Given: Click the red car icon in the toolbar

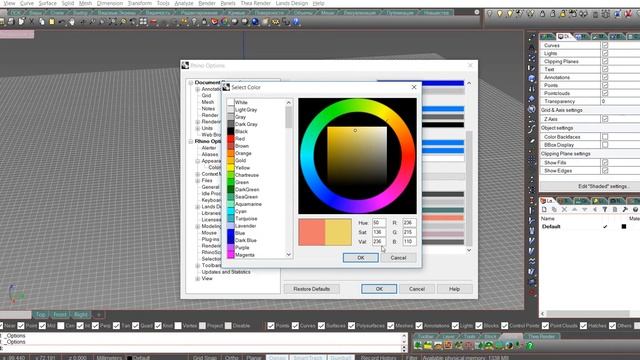Looking at the screenshot, I should coord(153,21).
